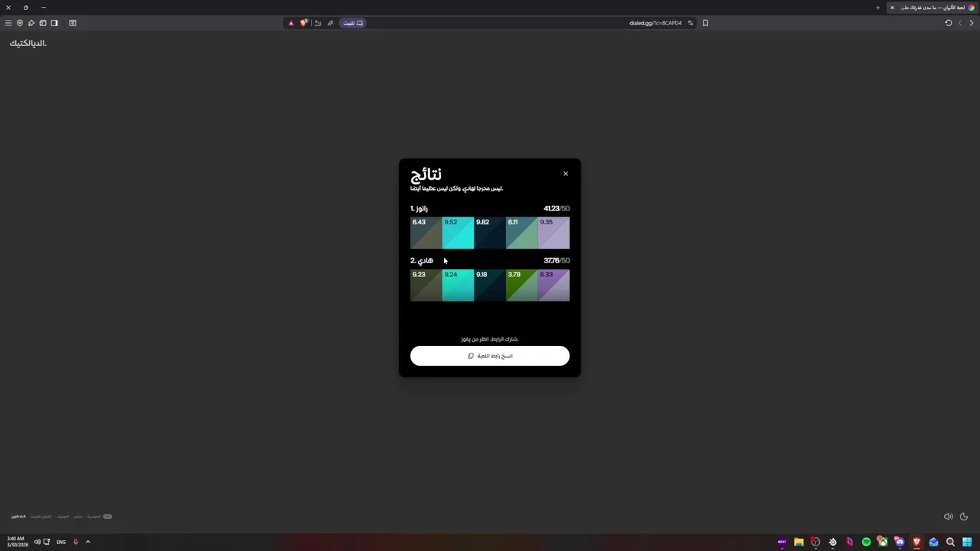This screenshot has width=980, height=551.
Task: Select the olive 9.23 swatch in row 2
Action: 426,285
